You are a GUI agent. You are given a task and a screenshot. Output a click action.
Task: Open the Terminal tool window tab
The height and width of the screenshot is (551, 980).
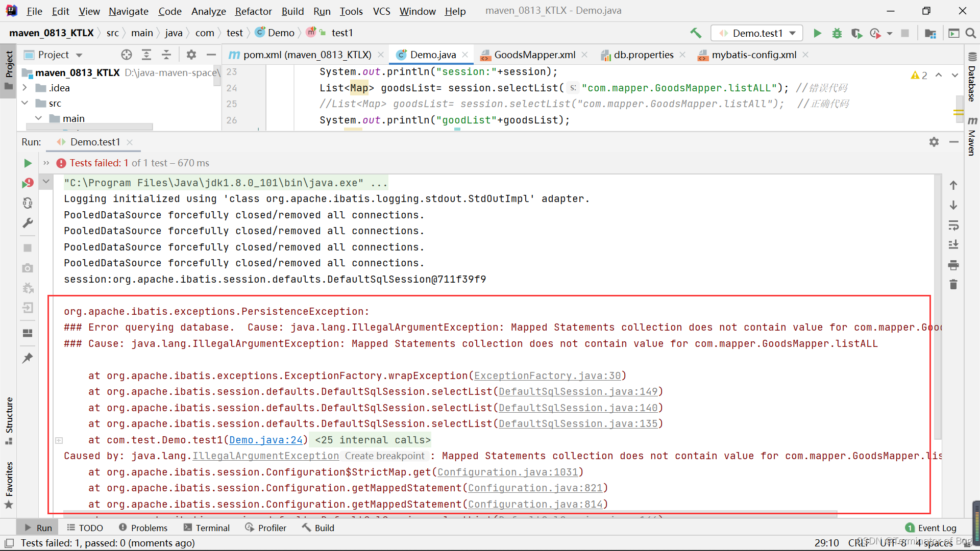[207, 528]
